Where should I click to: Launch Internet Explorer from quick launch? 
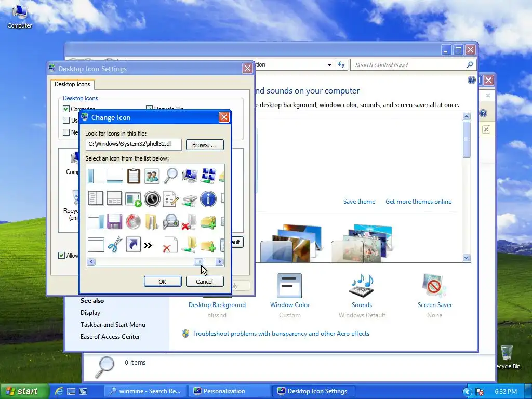pos(59,391)
